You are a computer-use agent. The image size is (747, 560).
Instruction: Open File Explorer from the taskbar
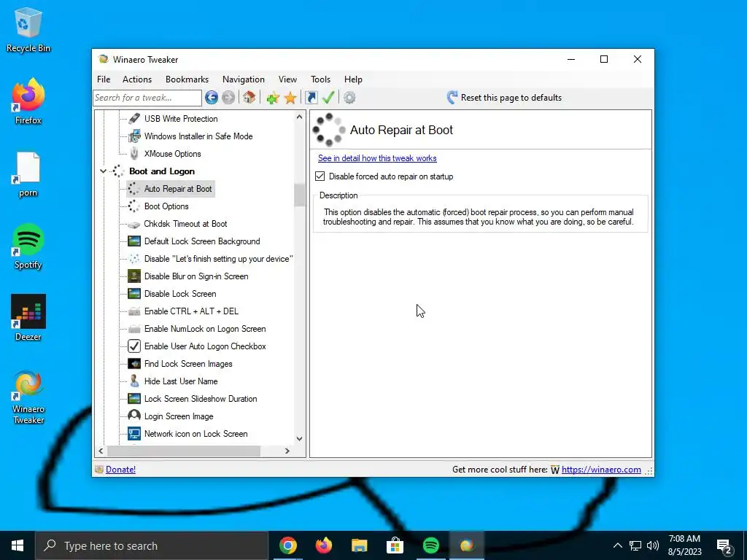pyautogui.click(x=359, y=545)
